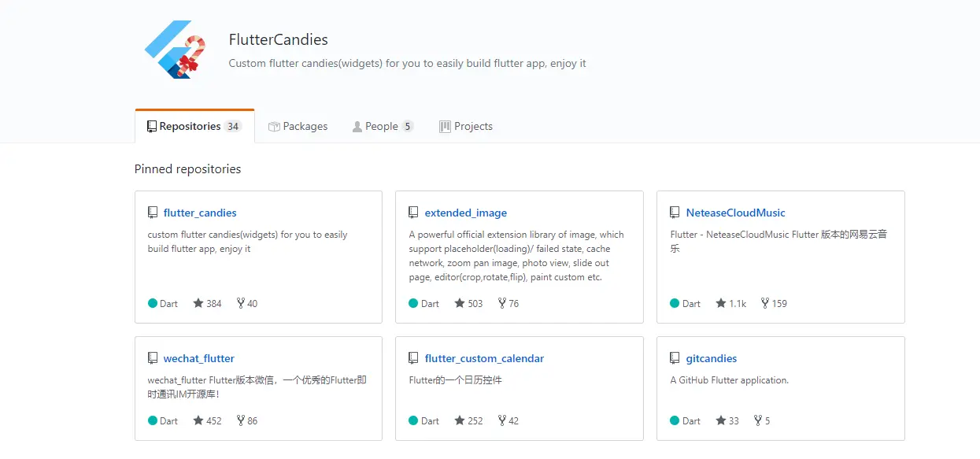Visit the NeteaseCloudMusic repository

(735, 213)
